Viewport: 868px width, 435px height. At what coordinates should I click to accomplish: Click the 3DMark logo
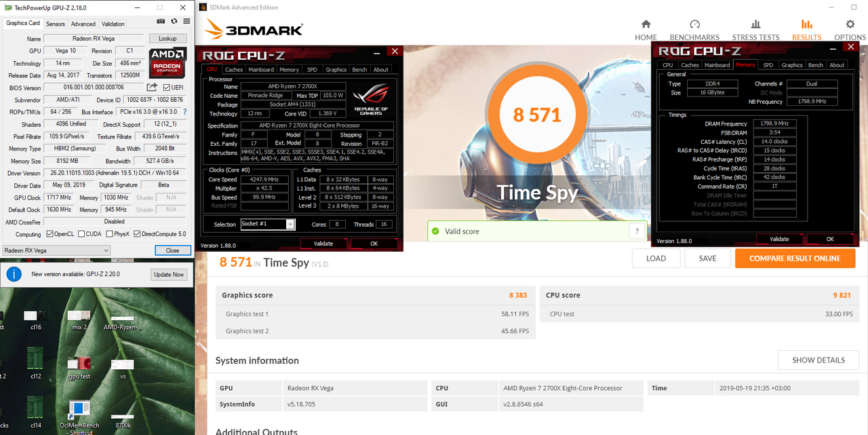254,29
